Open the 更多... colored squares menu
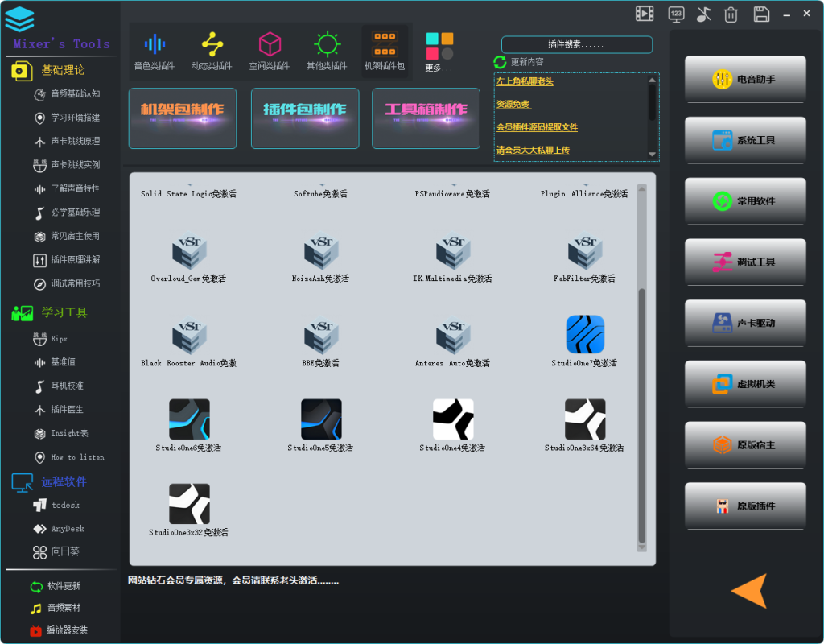This screenshot has width=824, height=644. click(x=439, y=52)
